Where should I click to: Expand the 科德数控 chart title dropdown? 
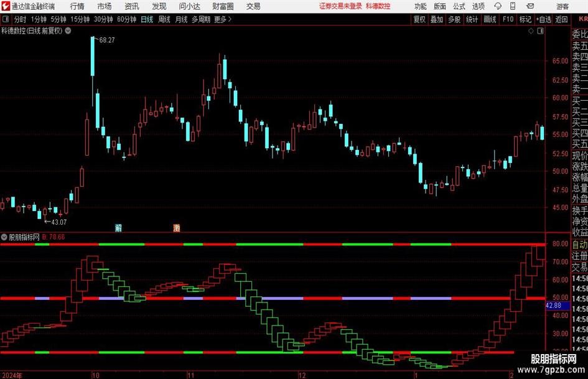tap(68, 30)
